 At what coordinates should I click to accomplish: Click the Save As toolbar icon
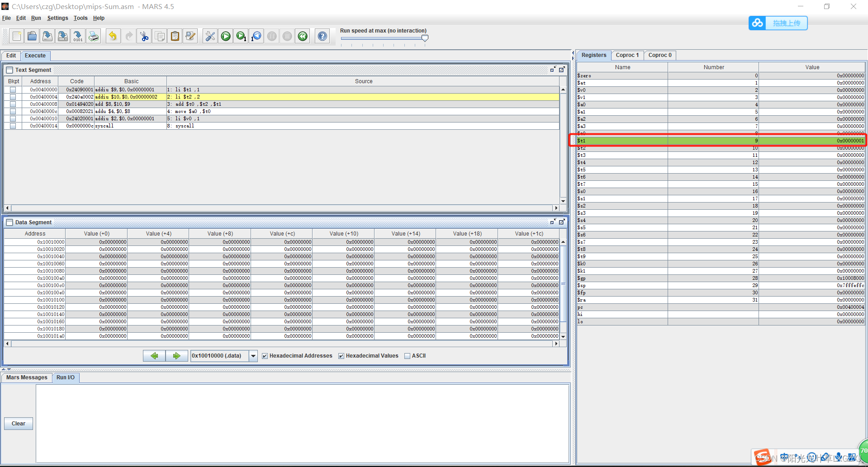[x=63, y=36]
